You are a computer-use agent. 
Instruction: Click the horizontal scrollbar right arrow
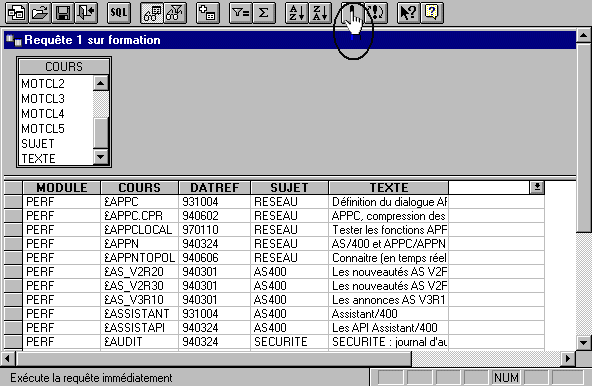(568, 358)
